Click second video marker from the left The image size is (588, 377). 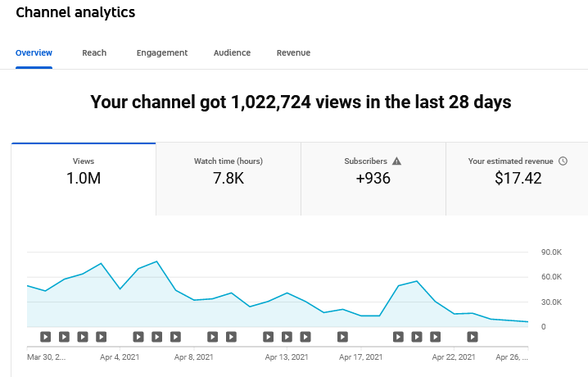coord(64,336)
